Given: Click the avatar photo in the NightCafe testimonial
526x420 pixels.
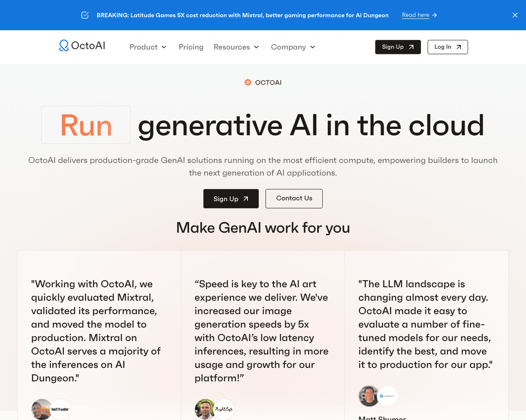Looking at the screenshot, I should [x=205, y=409].
